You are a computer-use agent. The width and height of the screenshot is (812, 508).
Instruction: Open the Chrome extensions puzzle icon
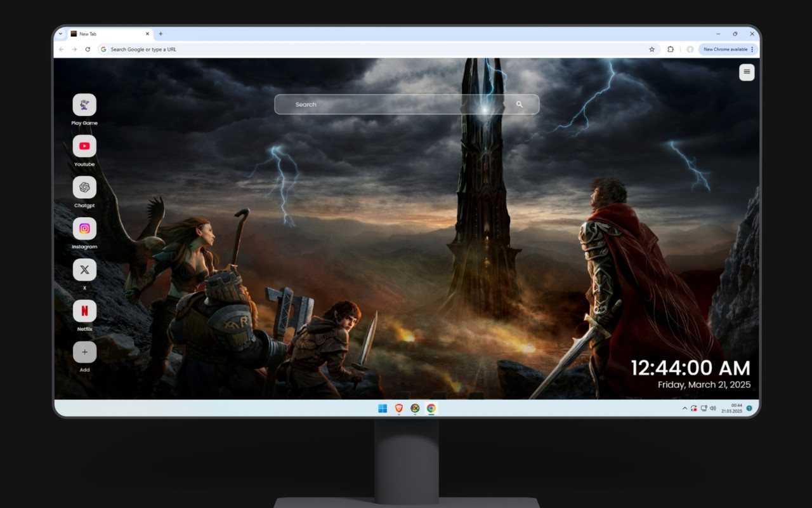point(671,49)
